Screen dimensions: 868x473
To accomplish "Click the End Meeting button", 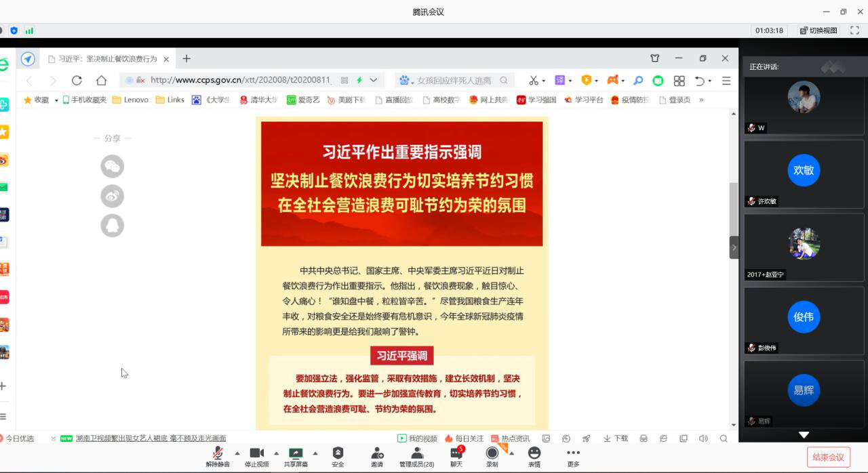I will (828, 457).
